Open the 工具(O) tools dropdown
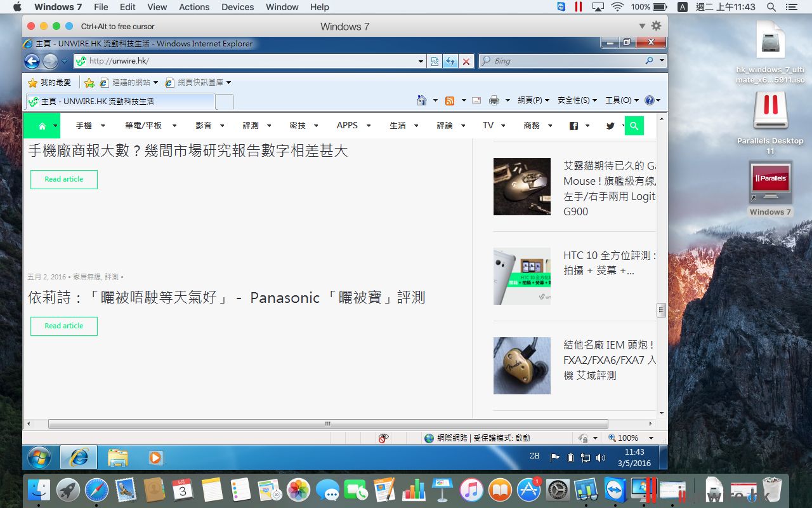Image resolution: width=812 pixels, height=508 pixels. pos(622,100)
